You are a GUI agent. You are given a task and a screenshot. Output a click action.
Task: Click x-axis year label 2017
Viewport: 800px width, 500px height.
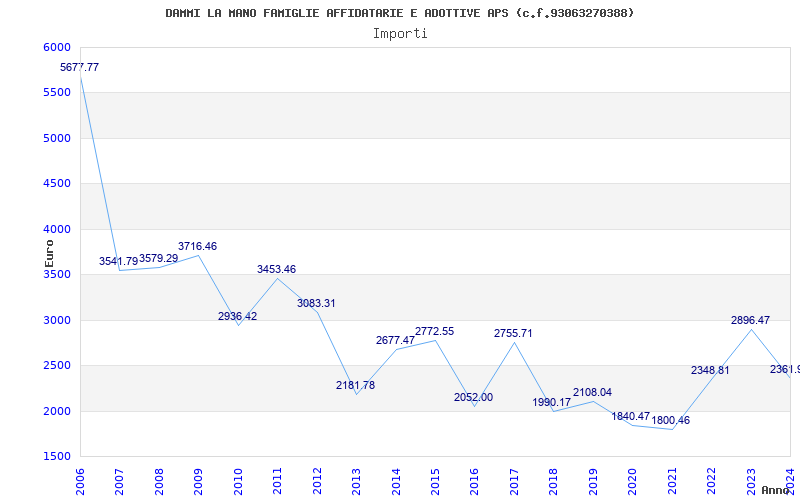click(x=514, y=481)
